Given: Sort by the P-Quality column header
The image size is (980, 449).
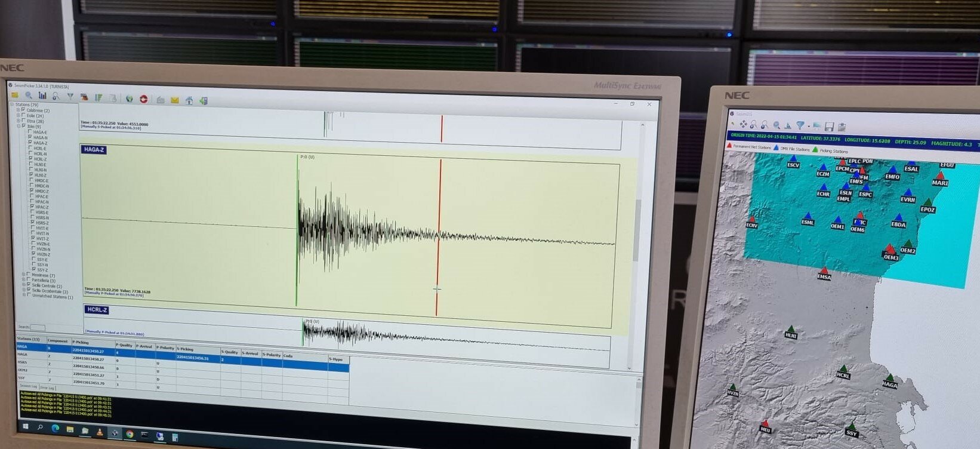Looking at the screenshot, I should click(125, 345).
